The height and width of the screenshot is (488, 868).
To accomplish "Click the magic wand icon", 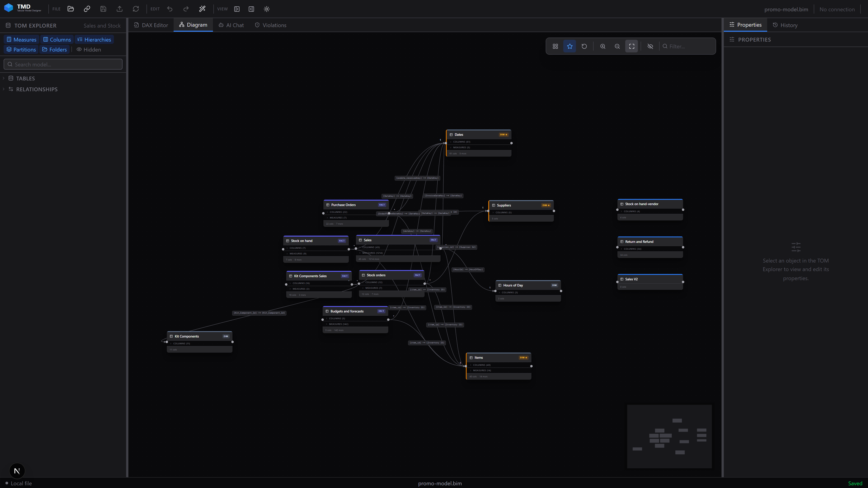I will point(202,9).
